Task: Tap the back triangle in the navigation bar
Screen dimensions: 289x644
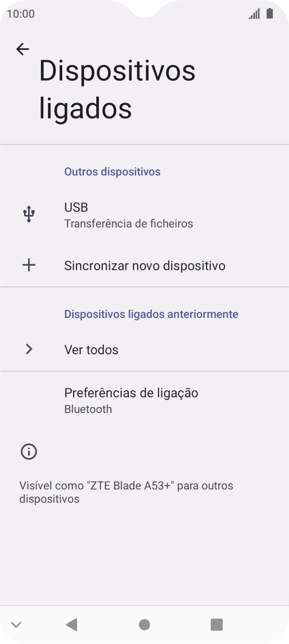Action: coord(72,624)
